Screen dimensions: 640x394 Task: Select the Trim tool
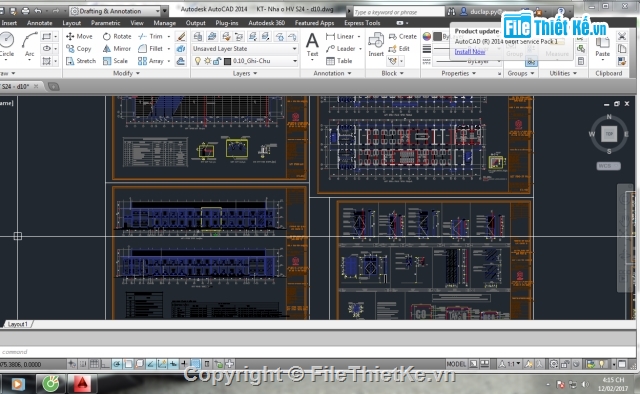click(151, 36)
